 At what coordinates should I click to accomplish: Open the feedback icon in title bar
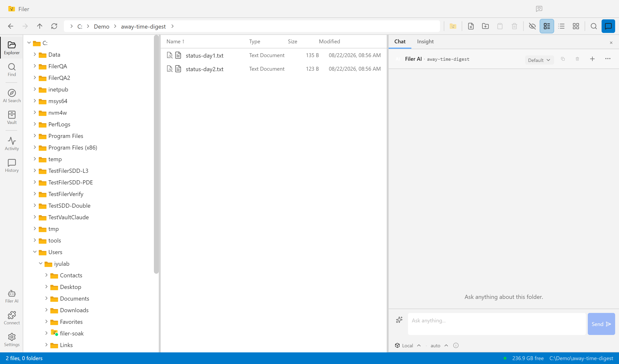click(539, 9)
